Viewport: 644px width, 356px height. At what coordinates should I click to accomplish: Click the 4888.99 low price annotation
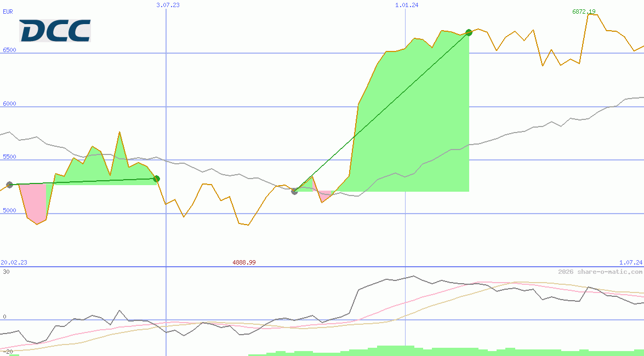tap(244, 262)
